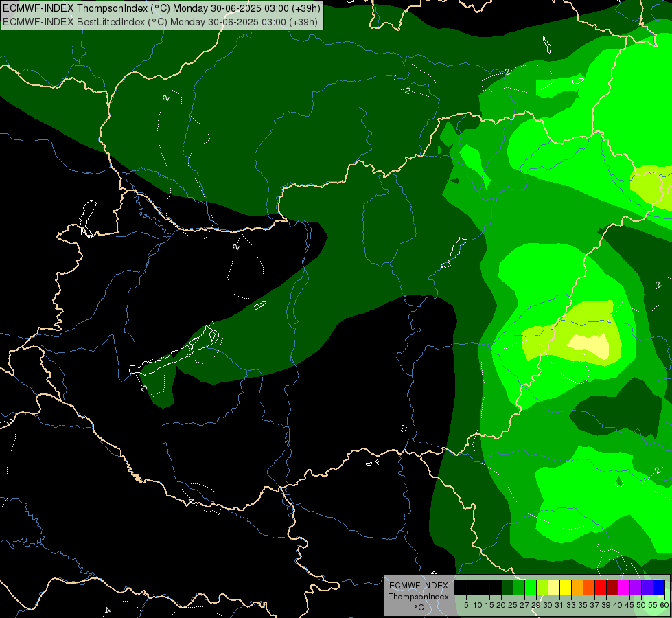Screen dimensions: 672x618
Task: Choose the indigo 50–55 legend swatch
Action: coord(647,588)
